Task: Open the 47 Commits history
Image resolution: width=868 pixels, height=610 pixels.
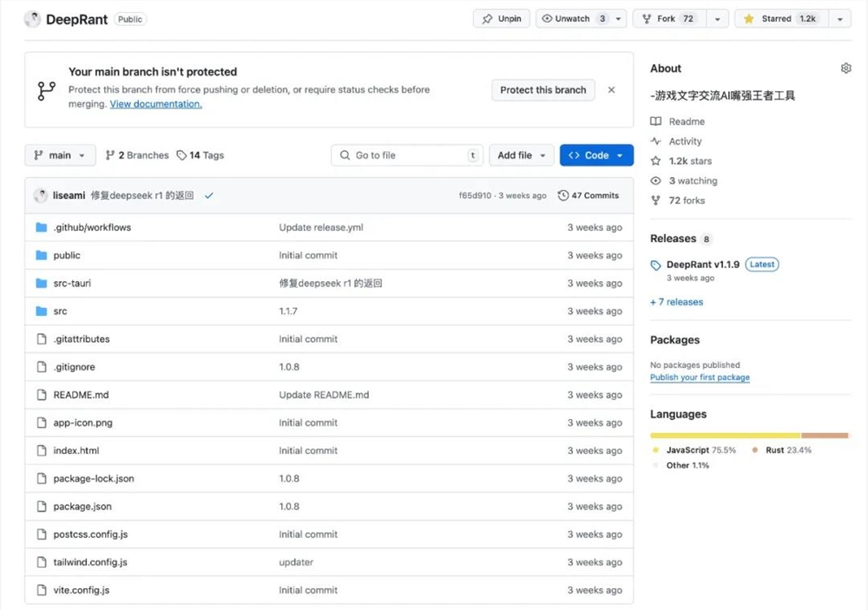Action: coord(589,196)
